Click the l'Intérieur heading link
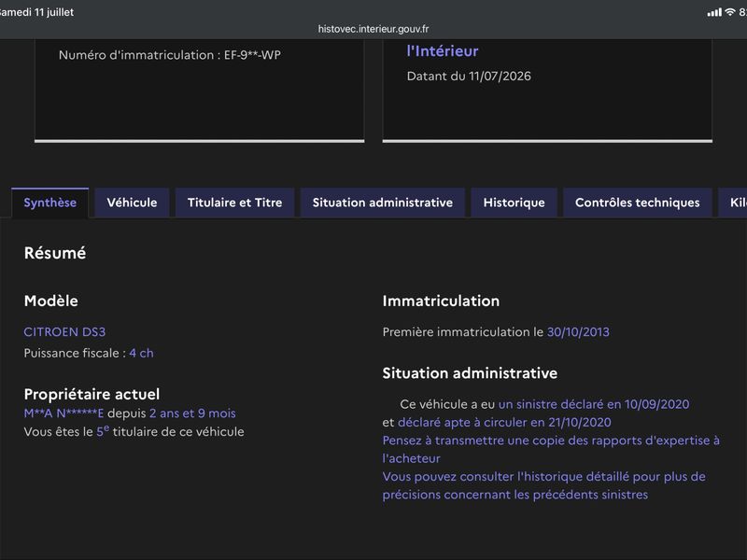This screenshot has width=747, height=560. (x=443, y=51)
